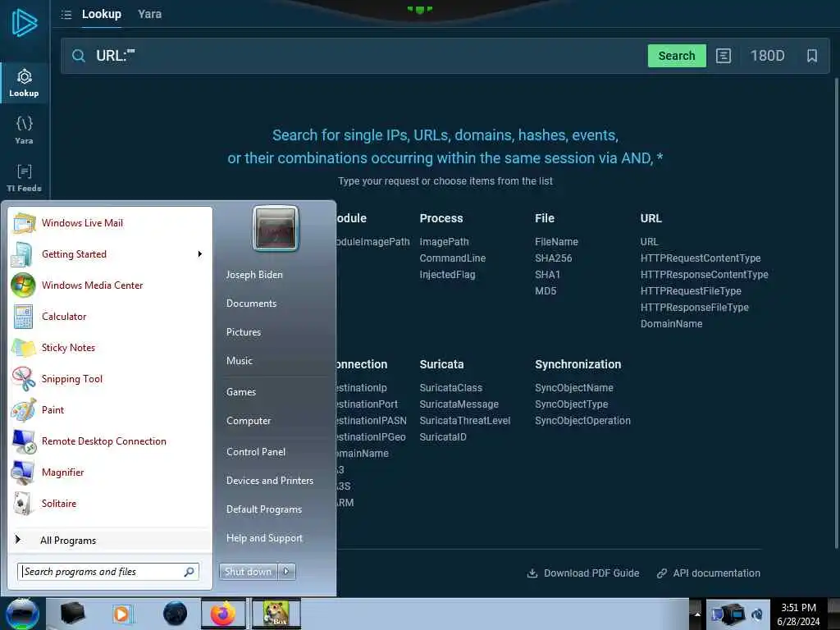Select the MD5 parameter
This screenshot has height=630, width=840.
coord(546,291)
